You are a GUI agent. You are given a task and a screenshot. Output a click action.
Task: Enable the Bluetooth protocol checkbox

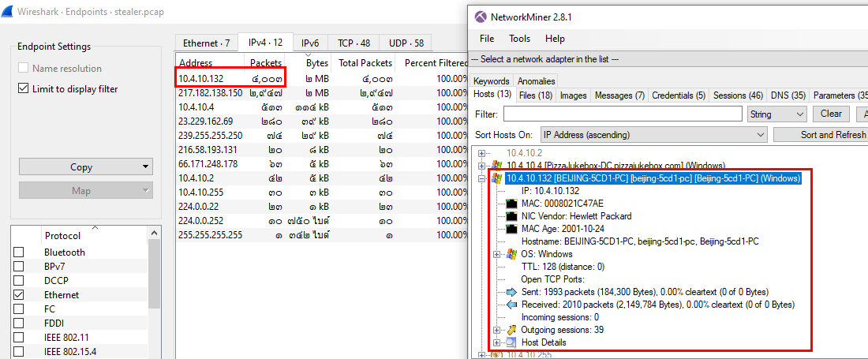19,252
